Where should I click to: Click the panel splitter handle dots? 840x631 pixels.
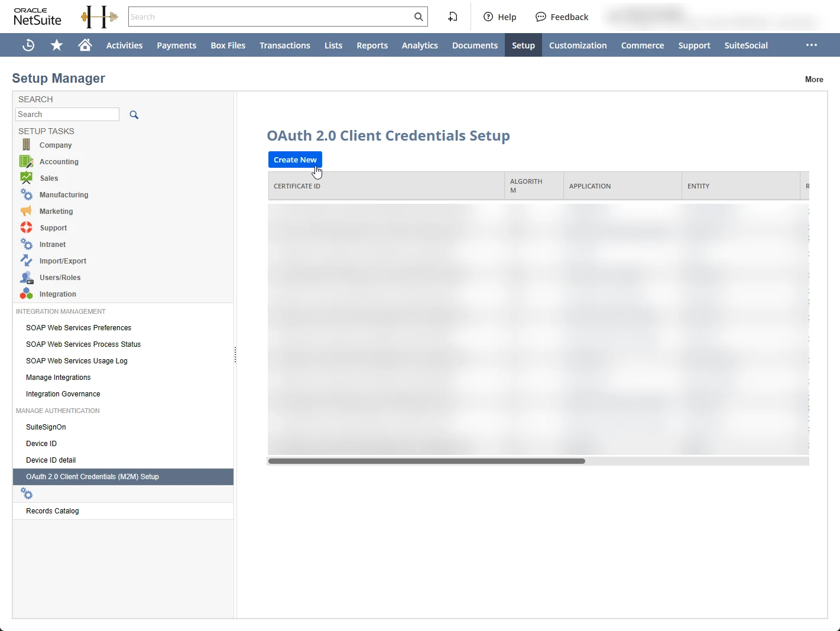[235, 354]
